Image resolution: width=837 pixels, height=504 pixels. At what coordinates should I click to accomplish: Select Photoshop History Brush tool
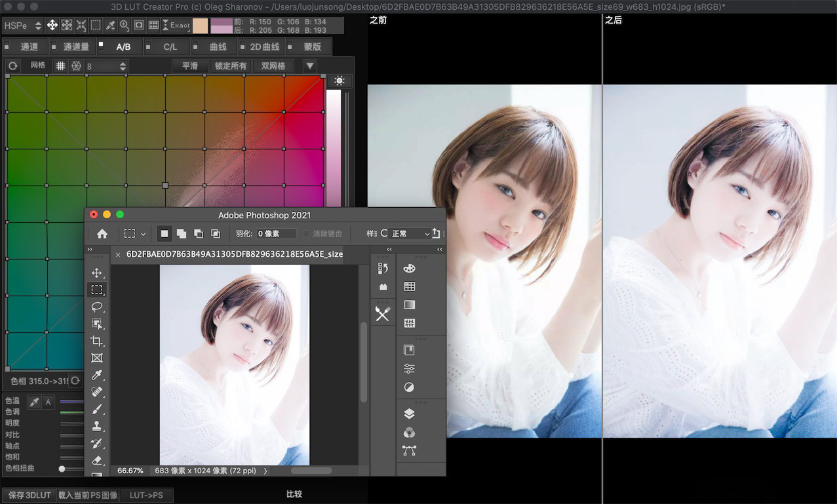pos(97,443)
